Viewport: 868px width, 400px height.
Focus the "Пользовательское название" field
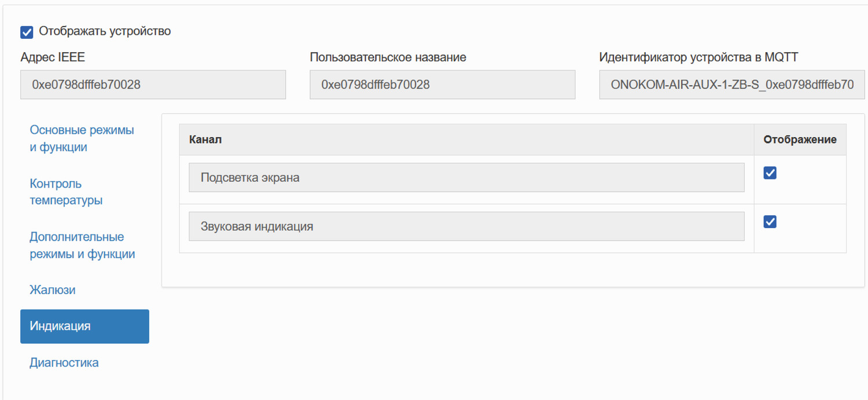click(x=442, y=85)
